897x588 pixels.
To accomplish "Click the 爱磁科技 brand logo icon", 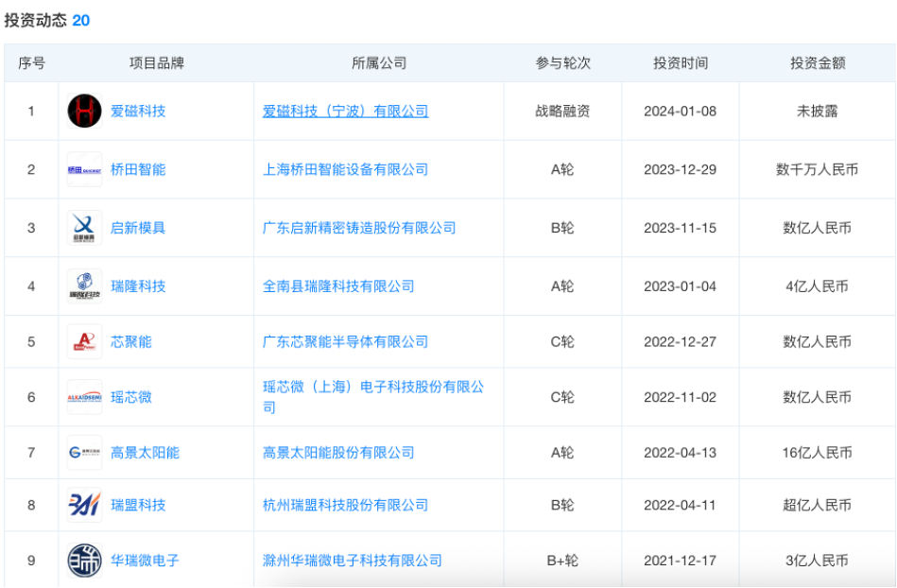I will pos(85,111).
